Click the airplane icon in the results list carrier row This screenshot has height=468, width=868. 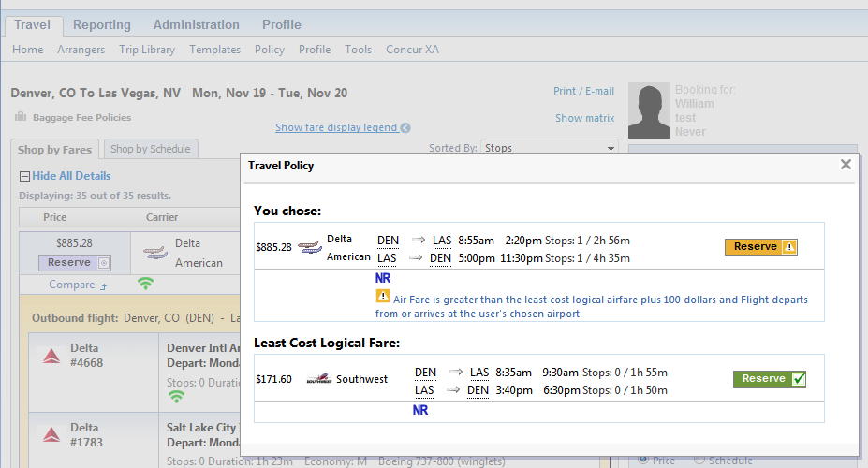(x=155, y=253)
